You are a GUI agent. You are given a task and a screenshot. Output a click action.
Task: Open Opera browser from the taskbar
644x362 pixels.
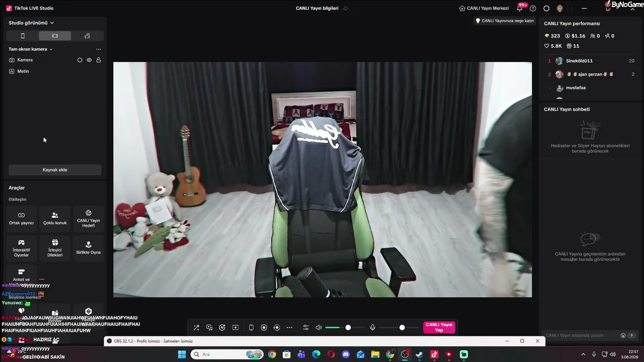click(x=331, y=354)
